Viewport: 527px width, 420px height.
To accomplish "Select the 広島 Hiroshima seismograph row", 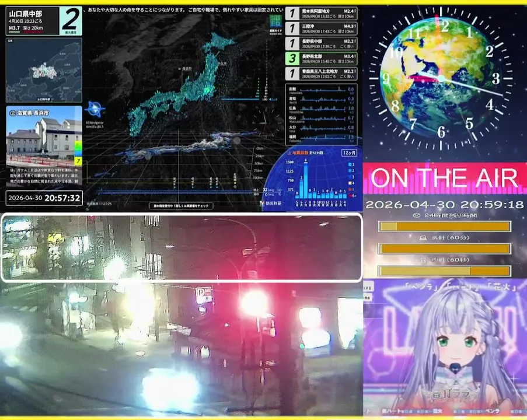I will pos(322,110).
